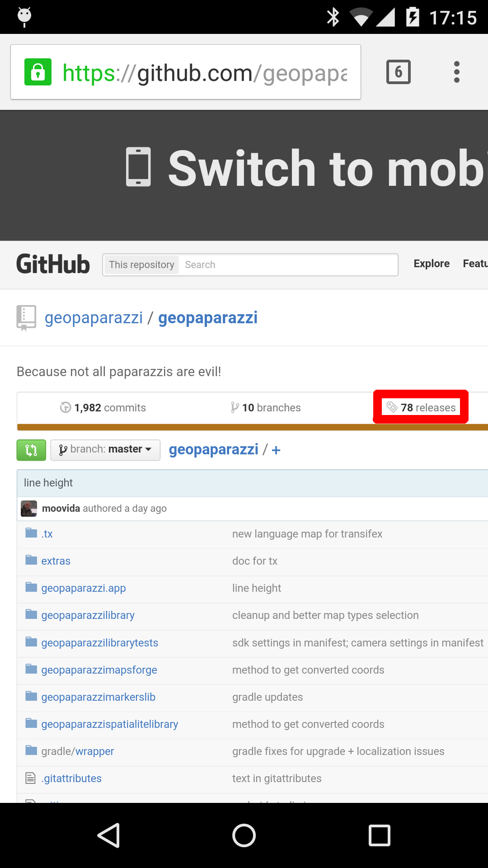
Task: Tap the Android recent apps button
Action: pos(380,835)
